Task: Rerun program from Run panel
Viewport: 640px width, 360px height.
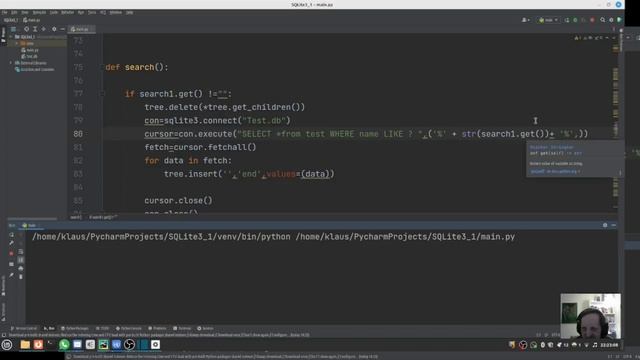Action: point(11,235)
